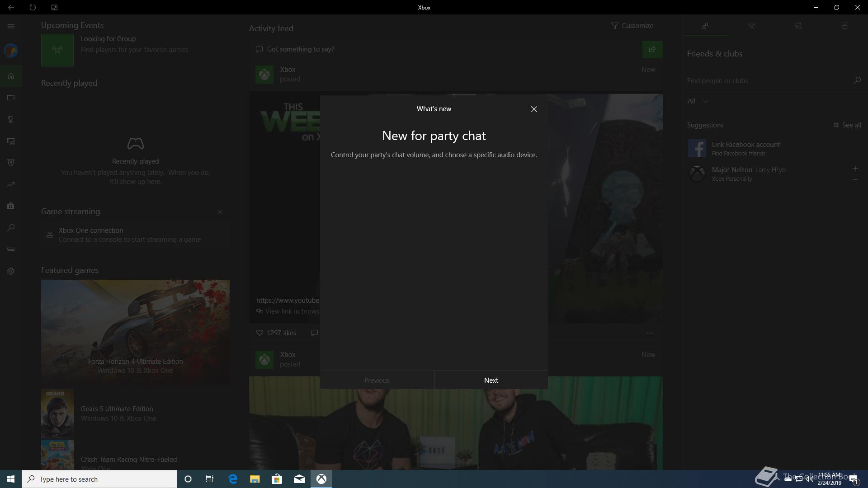The height and width of the screenshot is (488, 868).
Task: Click the green share post button
Action: tap(652, 49)
